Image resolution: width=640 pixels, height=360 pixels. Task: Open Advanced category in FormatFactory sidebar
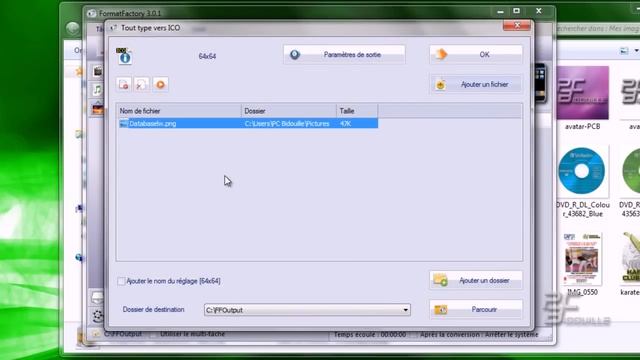98,316
